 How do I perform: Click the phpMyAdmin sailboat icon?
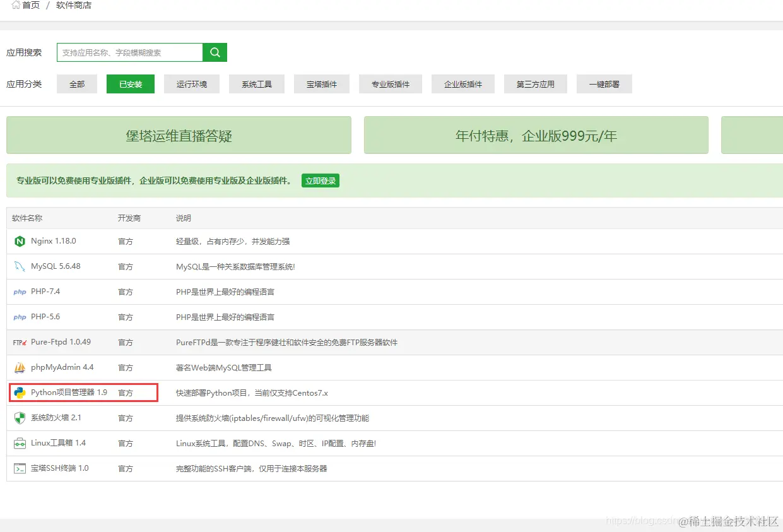click(x=20, y=367)
